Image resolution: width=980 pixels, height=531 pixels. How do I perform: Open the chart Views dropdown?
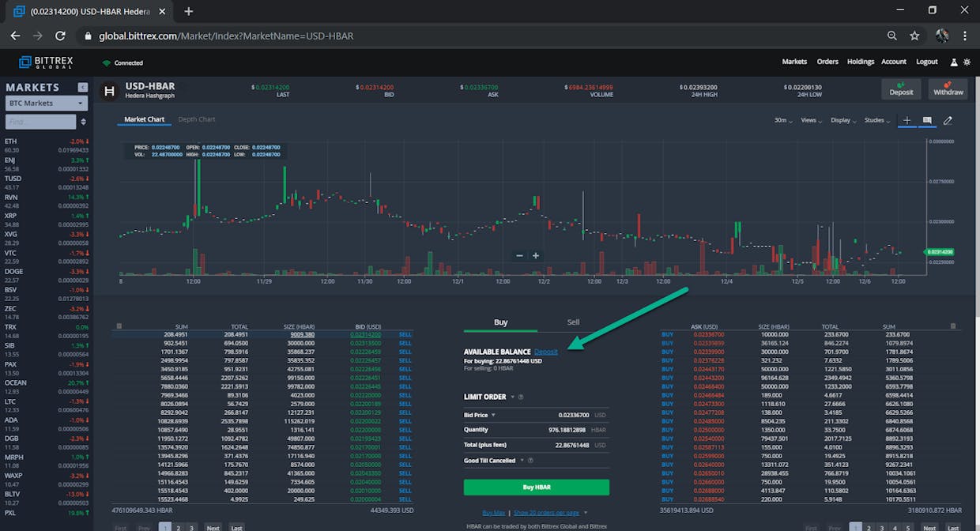tap(812, 120)
